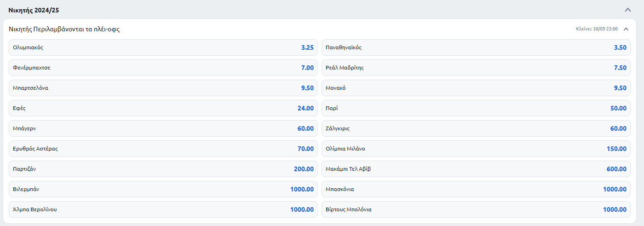This screenshot has width=644, height=226.
Task: Click Μπάγερν odds 60.00
Action: [x=163, y=128]
